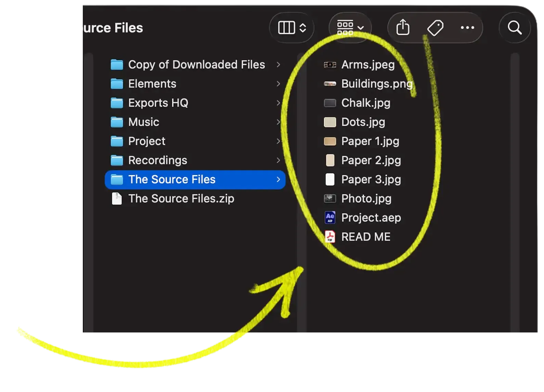544x392 pixels.
Task: Select the Music folder
Action: [x=195, y=122]
